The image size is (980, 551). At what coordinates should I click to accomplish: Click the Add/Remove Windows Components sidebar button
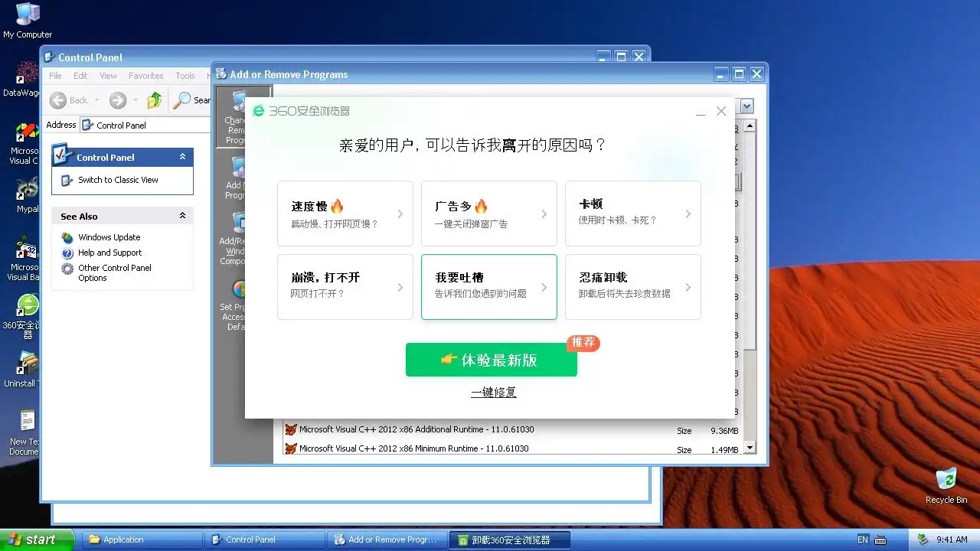pyautogui.click(x=232, y=239)
